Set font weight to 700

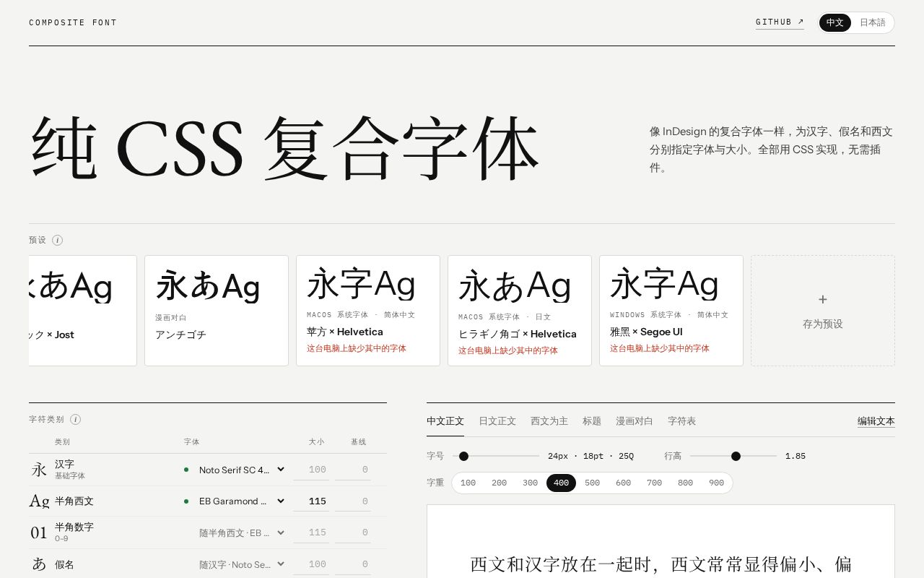point(654,483)
